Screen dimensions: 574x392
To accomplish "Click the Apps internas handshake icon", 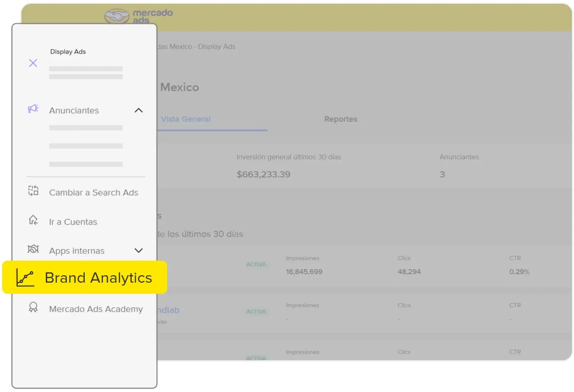I will pyautogui.click(x=33, y=249).
